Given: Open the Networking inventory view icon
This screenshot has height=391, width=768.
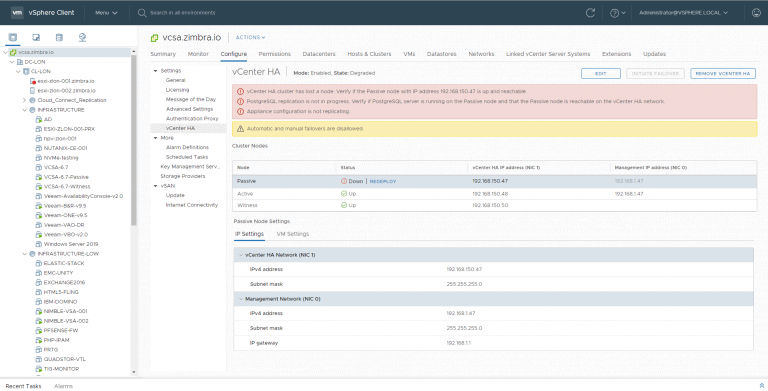Looking at the screenshot, I should pos(82,37).
